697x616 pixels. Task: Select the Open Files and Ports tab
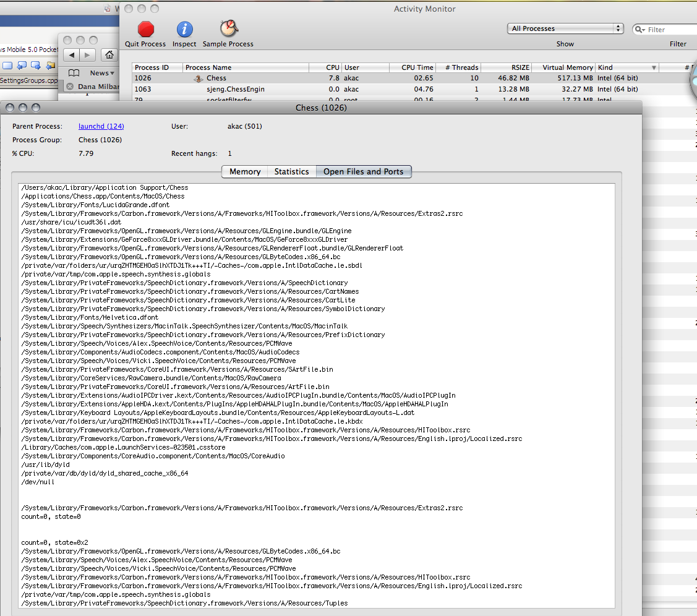pyautogui.click(x=364, y=171)
